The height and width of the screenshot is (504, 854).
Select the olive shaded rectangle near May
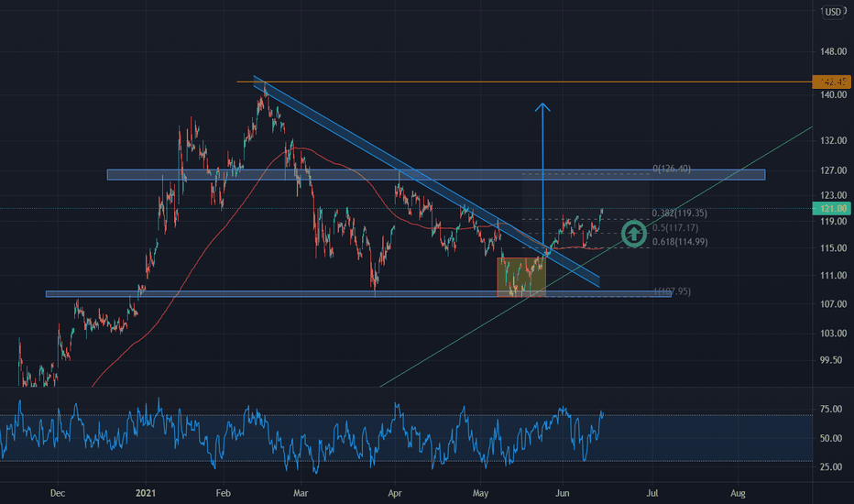click(521, 277)
